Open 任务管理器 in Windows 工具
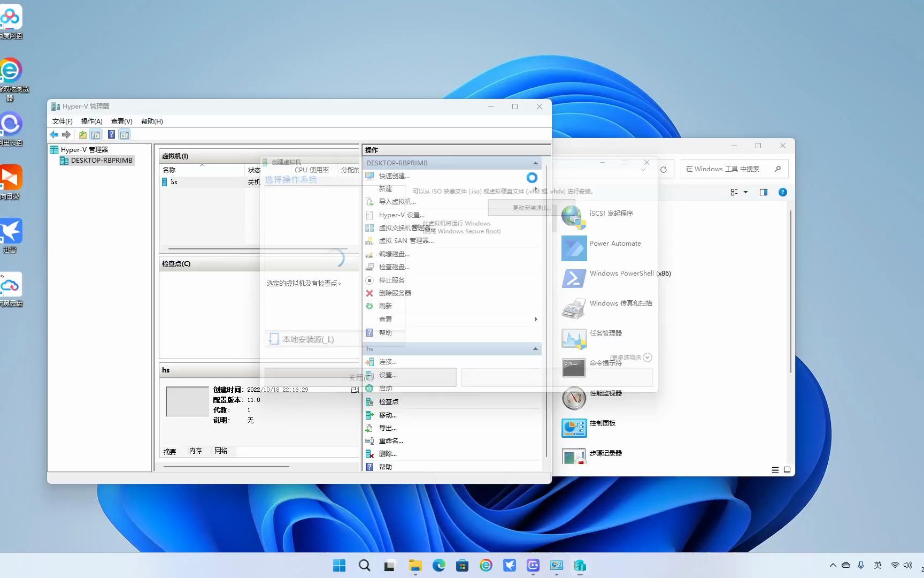The width and height of the screenshot is (924, 578). click(x=592, y=338)
